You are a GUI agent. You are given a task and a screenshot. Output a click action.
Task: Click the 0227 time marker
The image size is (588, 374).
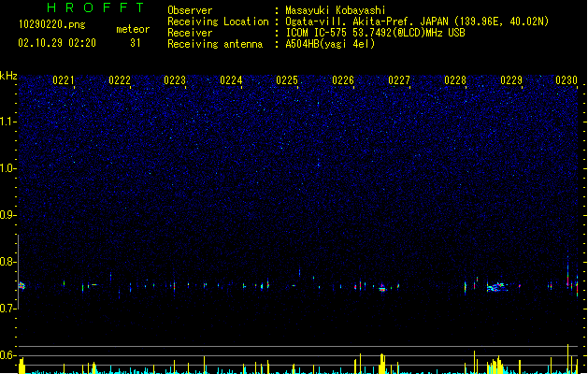click(399, 80)
